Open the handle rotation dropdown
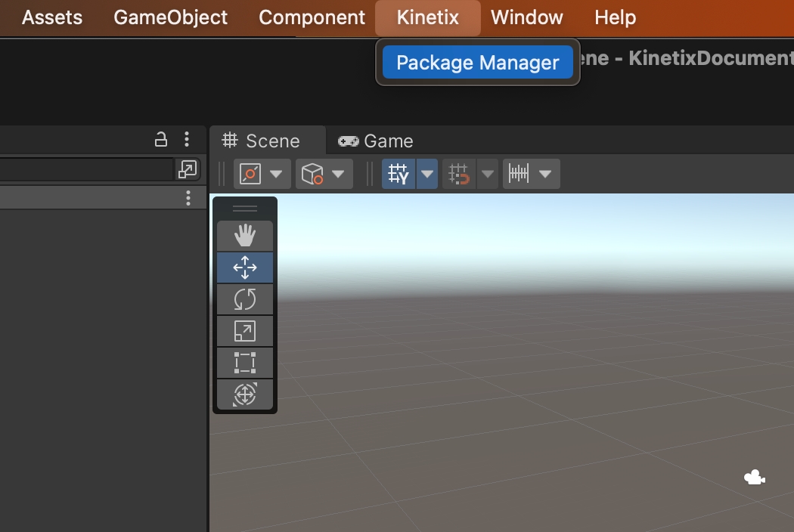Screen dimensions: 794x532 [x=324, y=175]
